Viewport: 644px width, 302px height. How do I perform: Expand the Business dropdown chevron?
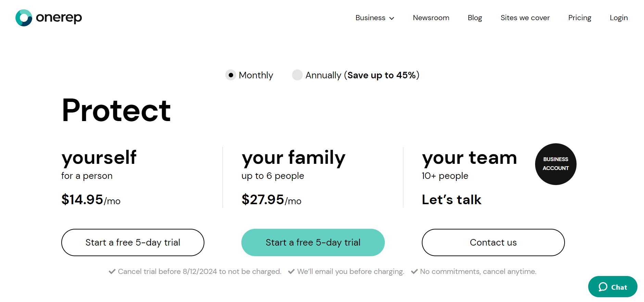(x=392, y=18)
